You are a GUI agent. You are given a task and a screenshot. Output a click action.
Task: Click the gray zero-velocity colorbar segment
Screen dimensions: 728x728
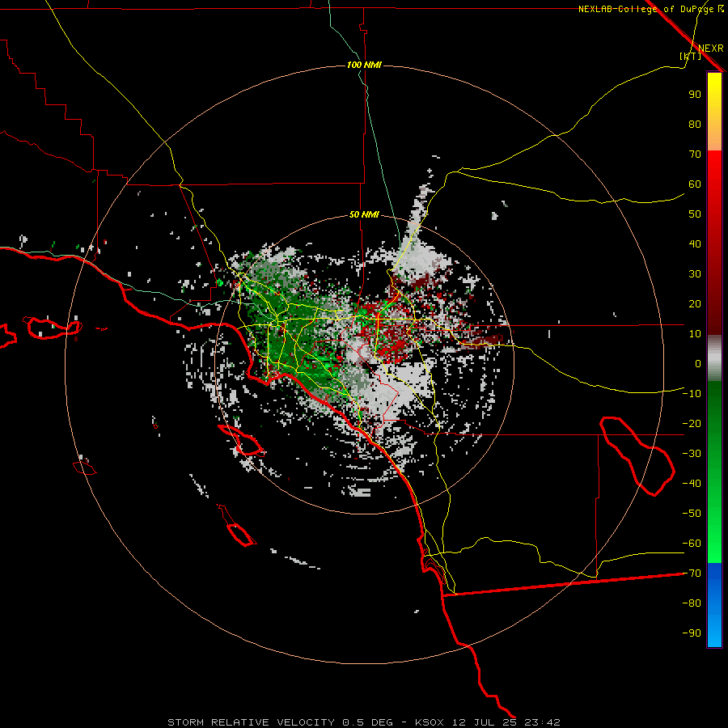(714, 358)
